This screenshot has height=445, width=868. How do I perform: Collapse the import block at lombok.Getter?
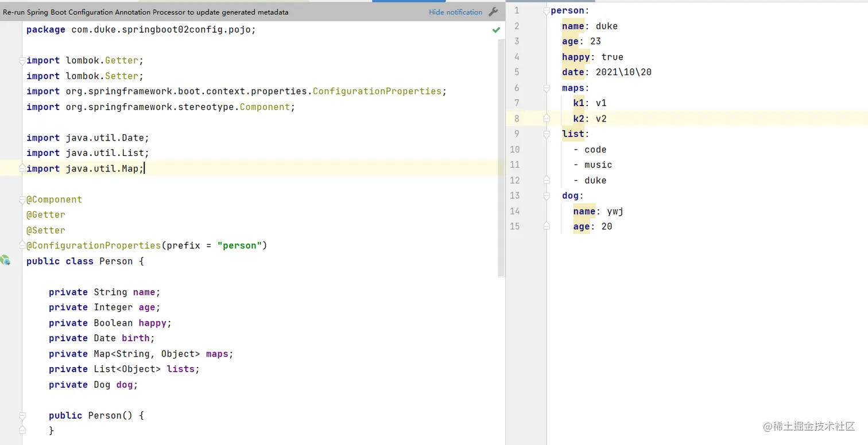pos(22,60)
